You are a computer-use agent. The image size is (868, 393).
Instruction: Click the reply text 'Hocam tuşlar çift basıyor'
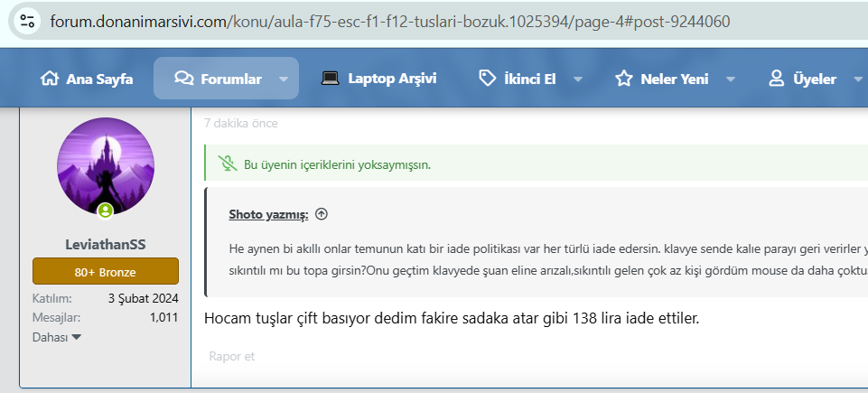click(452, 318)
